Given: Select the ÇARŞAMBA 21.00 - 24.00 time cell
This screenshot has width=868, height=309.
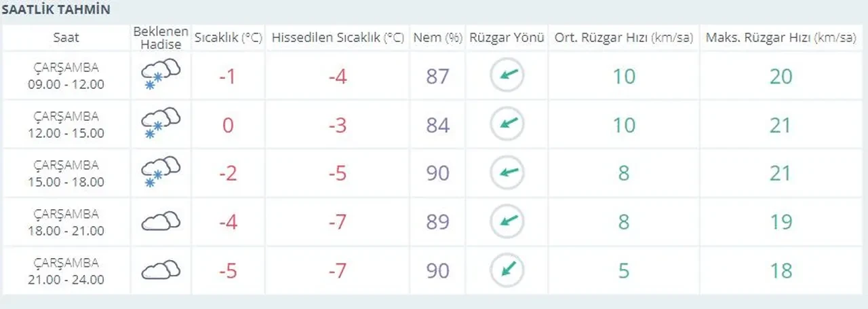Looking at the screenshot, I should [x=66, y=270].
